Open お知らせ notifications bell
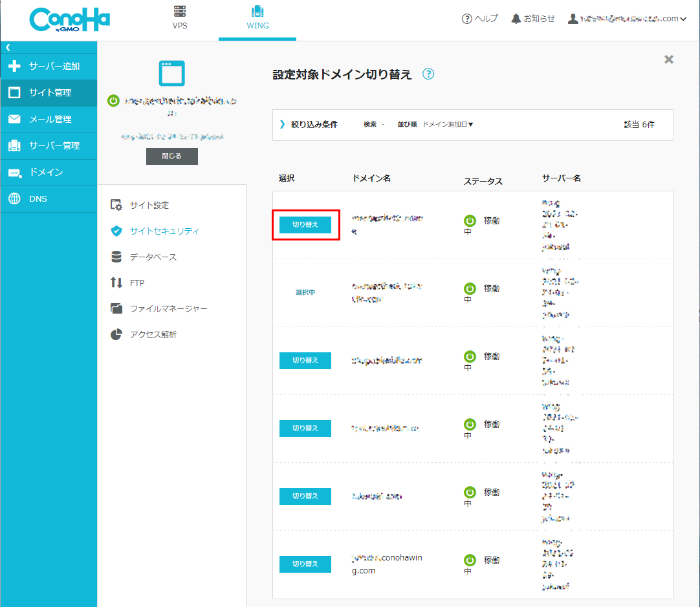 (x=533, y=19)
